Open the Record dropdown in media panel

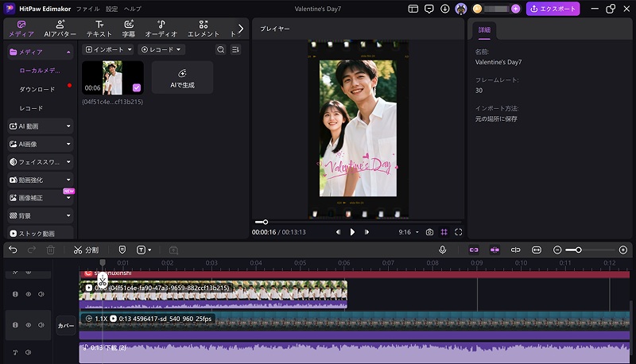161,49
